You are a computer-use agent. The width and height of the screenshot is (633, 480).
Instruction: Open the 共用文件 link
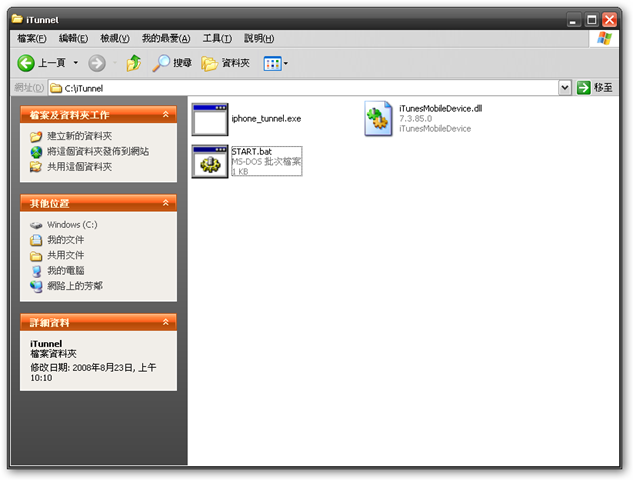[66, 255]
